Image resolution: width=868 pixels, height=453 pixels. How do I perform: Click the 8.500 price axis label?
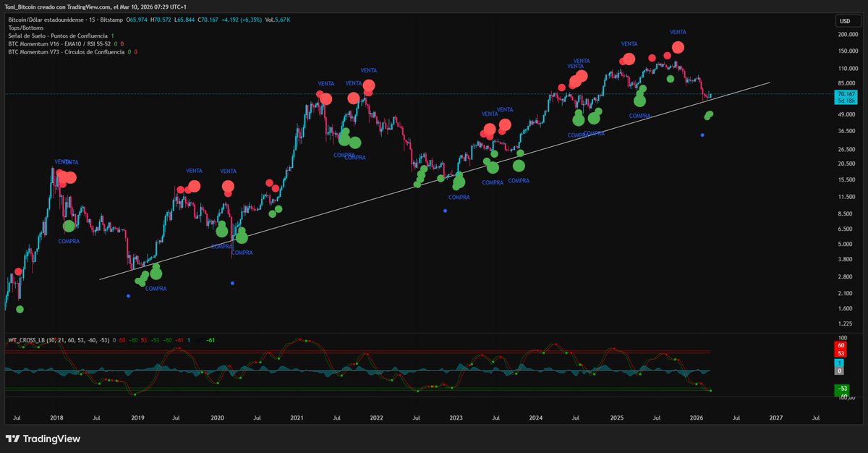coord(843,213)
